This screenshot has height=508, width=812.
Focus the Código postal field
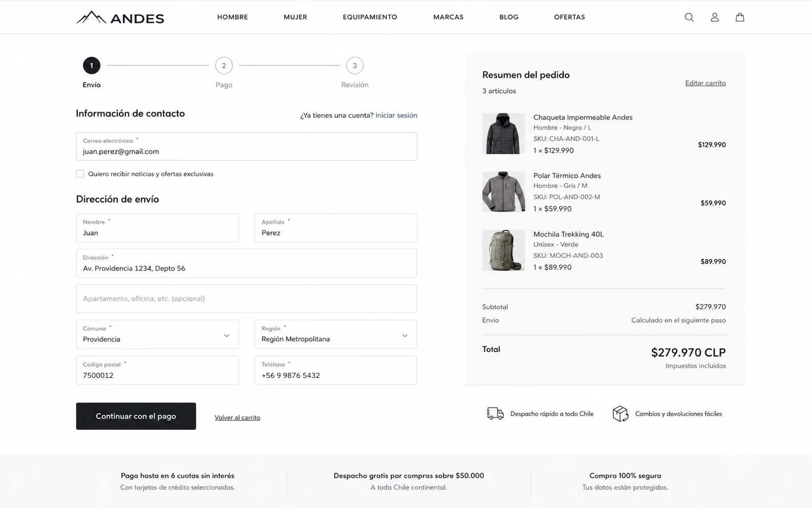click(x=157, y=370)
